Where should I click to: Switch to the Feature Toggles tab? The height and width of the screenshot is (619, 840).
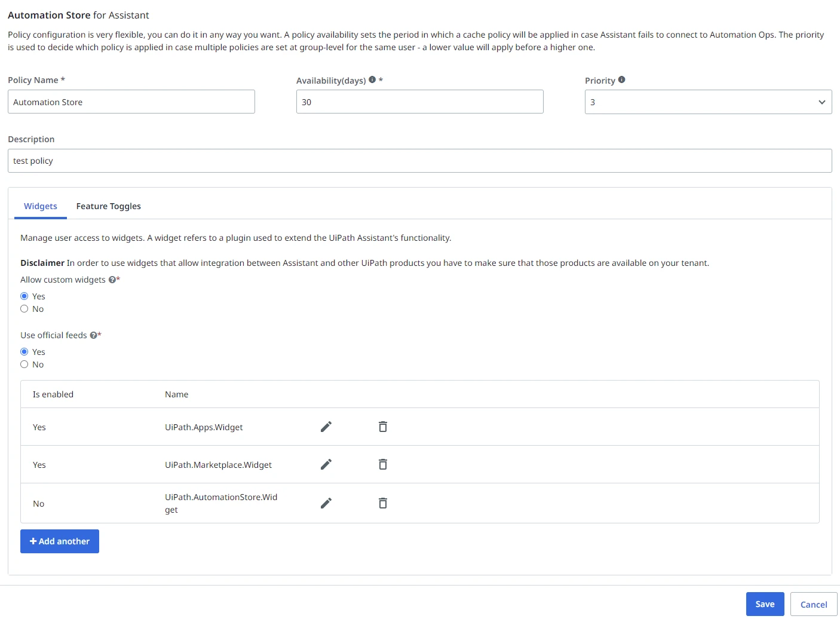tap(109, 206)
